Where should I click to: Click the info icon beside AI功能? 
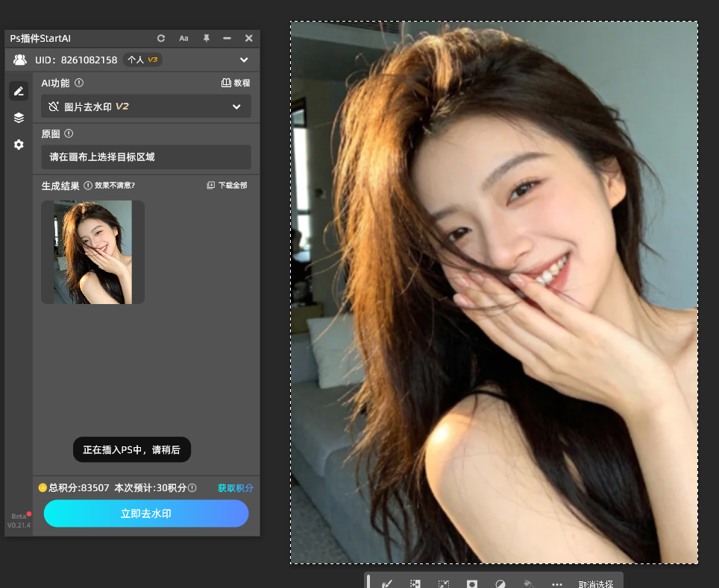79,83
